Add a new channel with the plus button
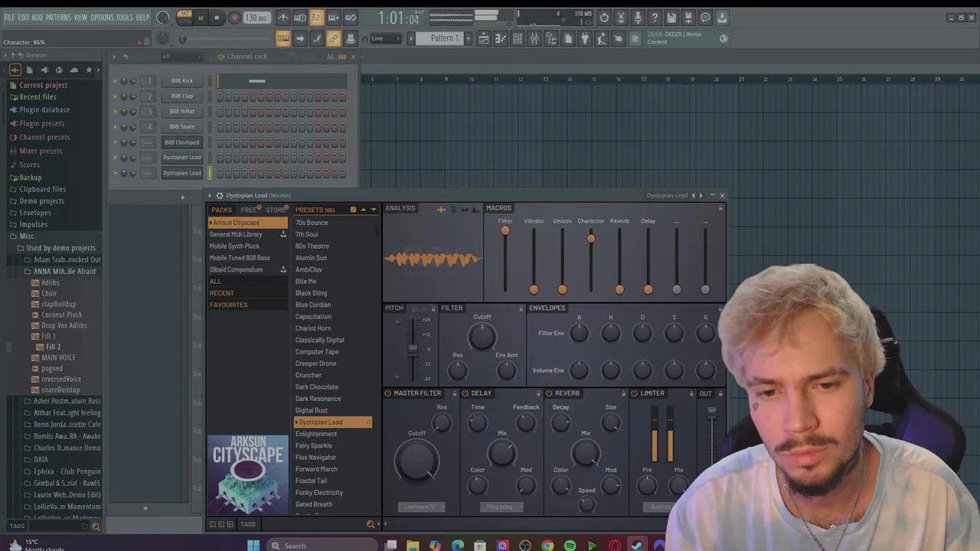The height and width of the screenshot is (551, 980). (x=182, y=197)
